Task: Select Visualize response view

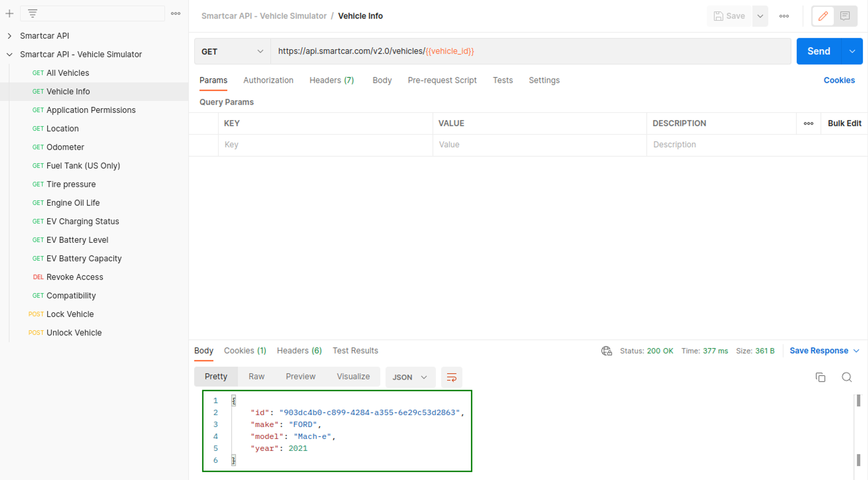Action: (353, 377)
